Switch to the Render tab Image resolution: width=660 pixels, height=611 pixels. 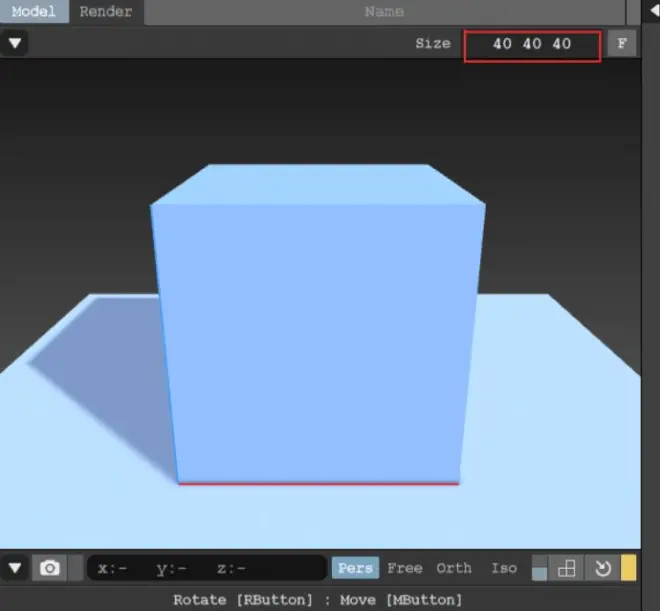click(x=106, y=11)
